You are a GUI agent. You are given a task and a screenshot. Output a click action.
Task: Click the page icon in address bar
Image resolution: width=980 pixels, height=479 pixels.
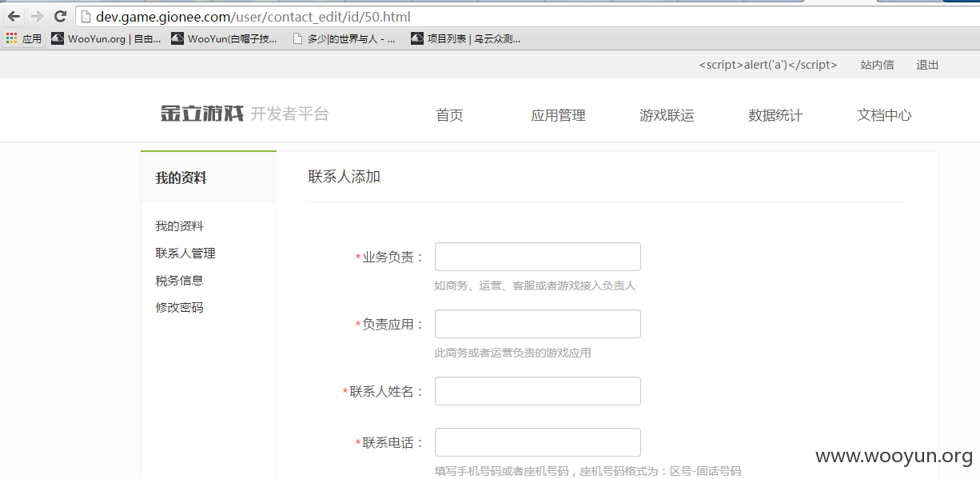[86, 16]
